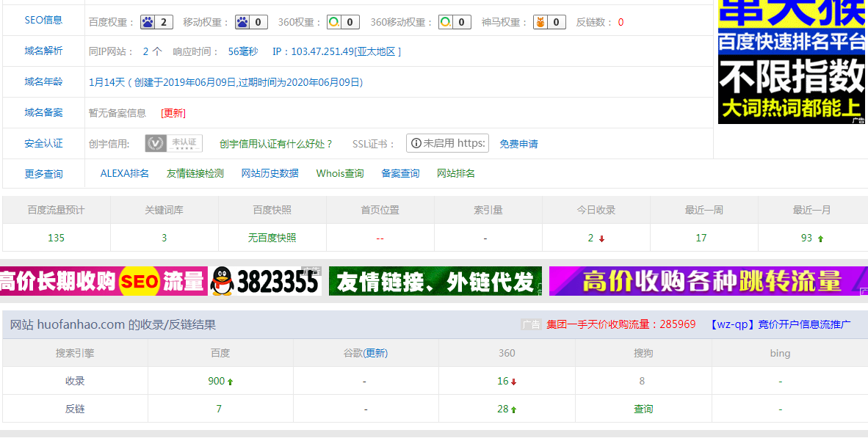The width and height of the screenshot is (868, 441).
Task: Click the 百度 column header in results table
Action: pos(220,353)
